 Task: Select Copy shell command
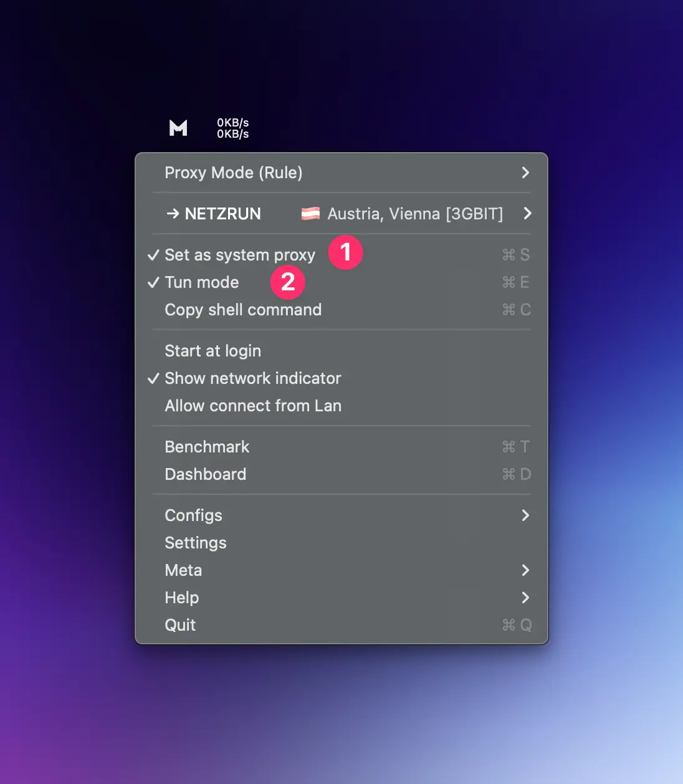click(x=242, y=310)
